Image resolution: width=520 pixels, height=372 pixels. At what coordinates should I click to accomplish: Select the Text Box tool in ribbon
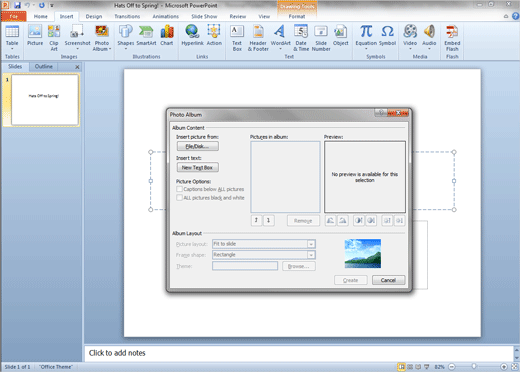click(237, 32)
